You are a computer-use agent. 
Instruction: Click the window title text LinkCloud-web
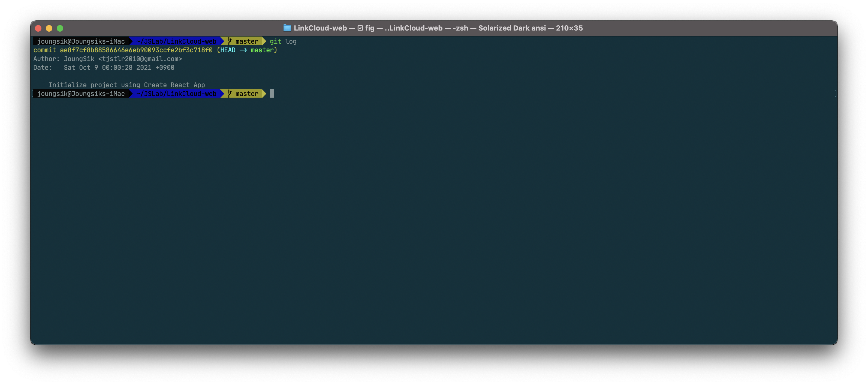click(320, 28)
